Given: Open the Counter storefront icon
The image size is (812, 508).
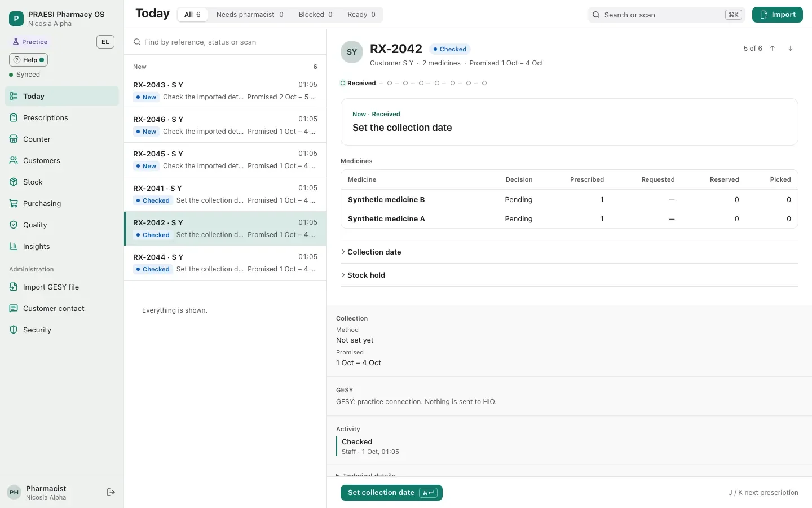Looking at the screenshot, I should (14, 139).
